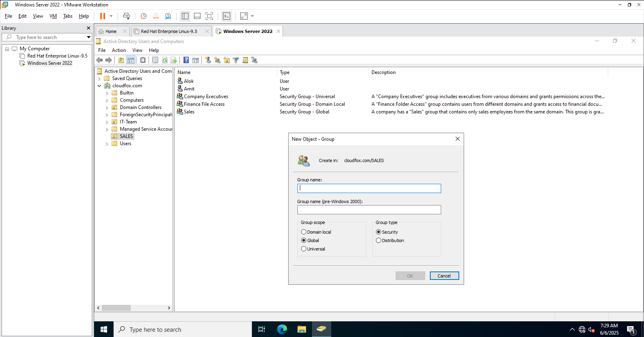Click the Filter funnel icon in toolbar
The image size is (644, 337).
pos(236,60)
